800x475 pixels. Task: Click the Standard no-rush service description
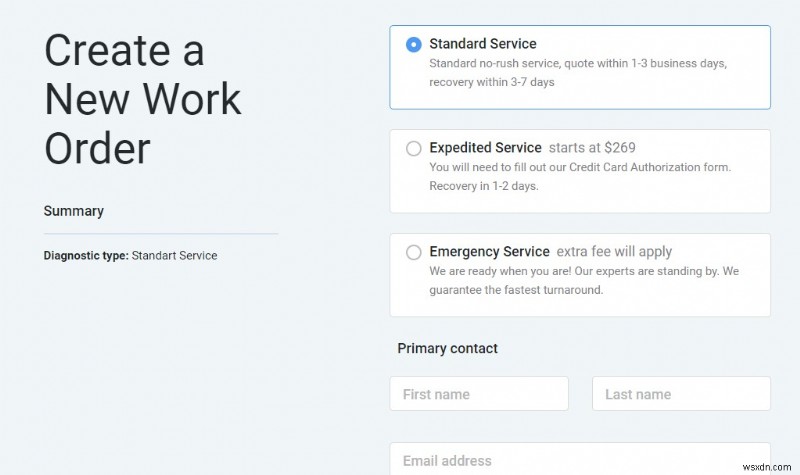578,72
